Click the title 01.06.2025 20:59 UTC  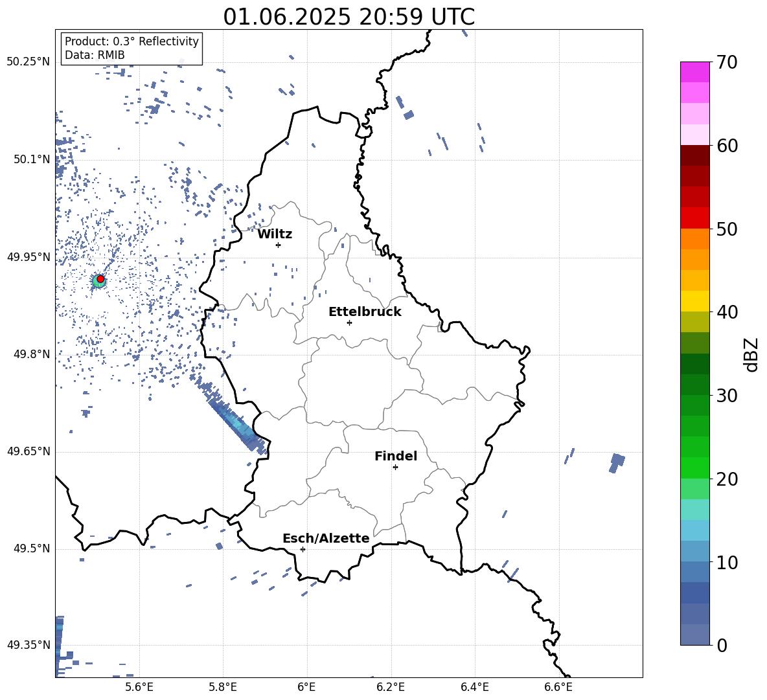point(349,17)
